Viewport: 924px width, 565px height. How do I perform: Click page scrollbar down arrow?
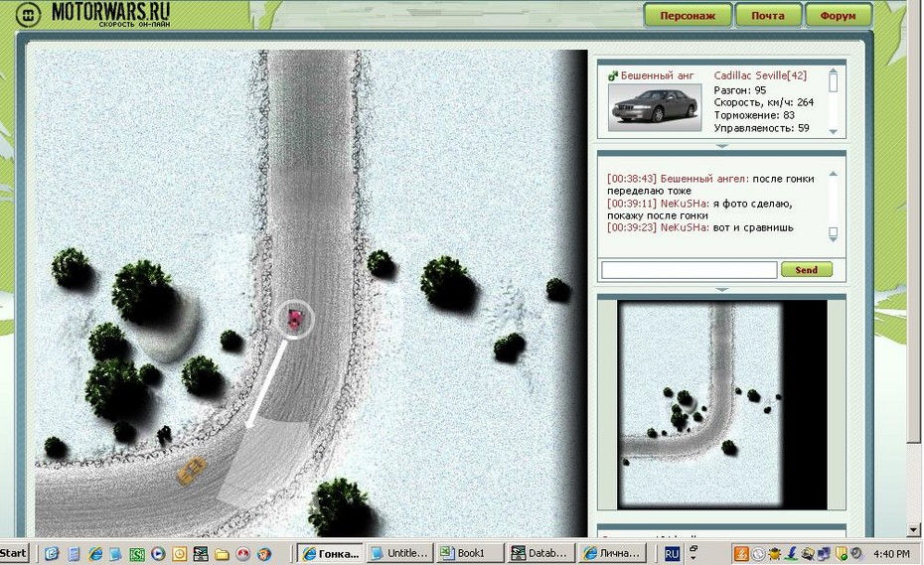914,529
